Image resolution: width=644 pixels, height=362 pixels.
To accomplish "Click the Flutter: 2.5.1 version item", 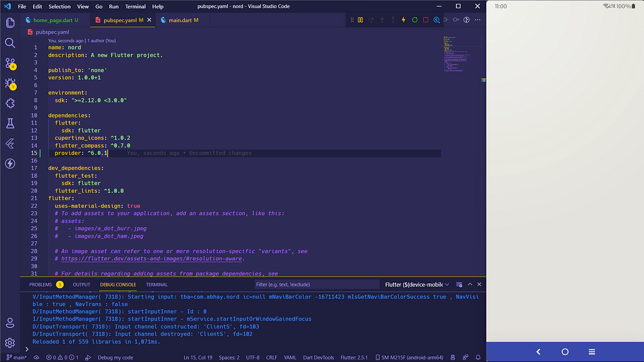I will point(354,358).
